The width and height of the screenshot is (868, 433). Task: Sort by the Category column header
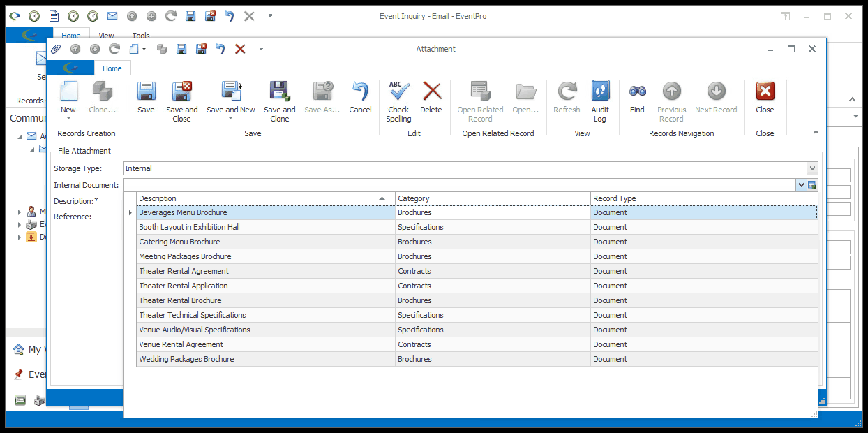[493, 198]
